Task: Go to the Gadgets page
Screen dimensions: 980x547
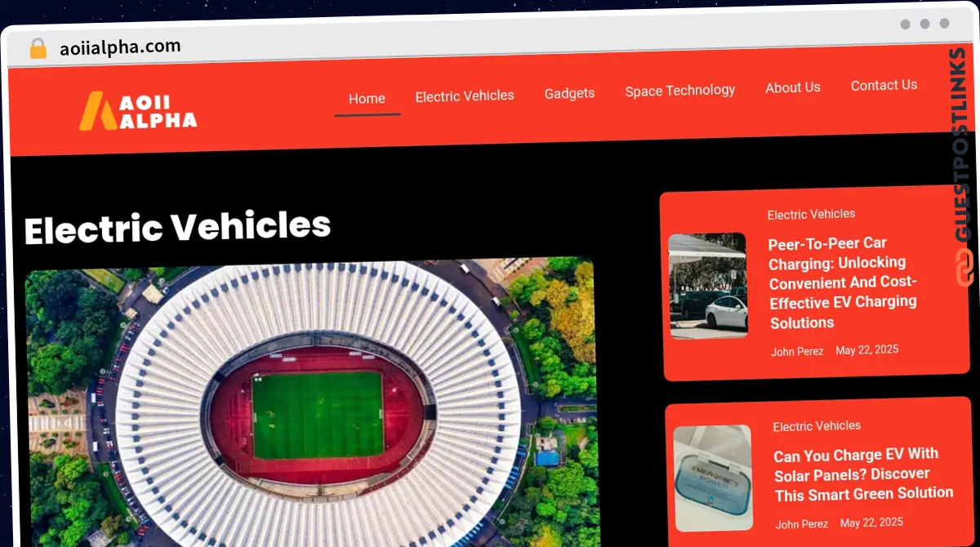Action: [569, 93]
